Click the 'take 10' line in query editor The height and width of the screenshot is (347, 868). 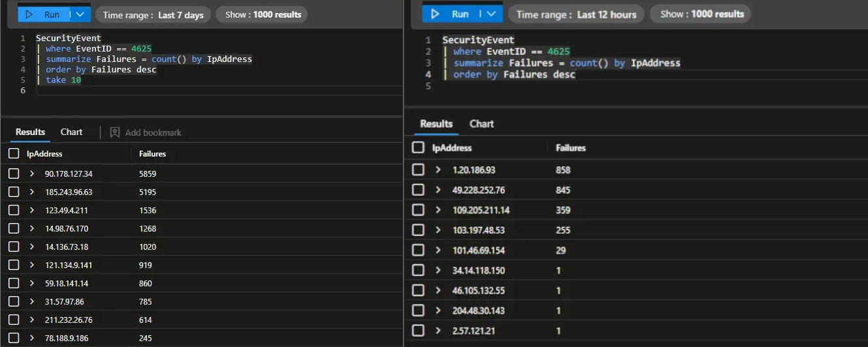(63, 80)
